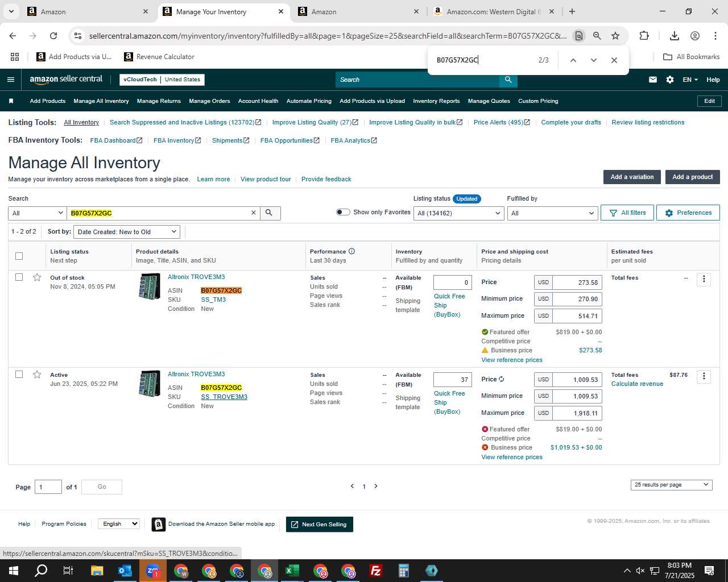728x582 pixels.
Task: Open Outlook from the taskbar
Action: point(125,571)
